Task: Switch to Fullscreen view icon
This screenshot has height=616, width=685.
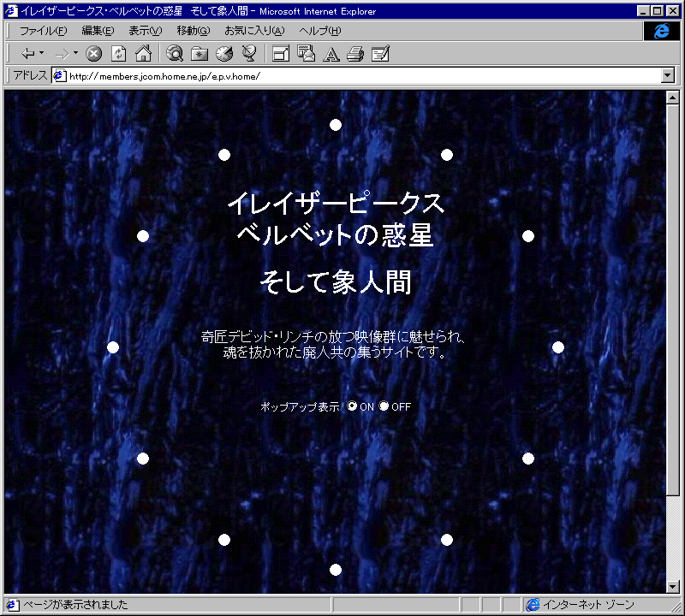Action: point(281,54)
